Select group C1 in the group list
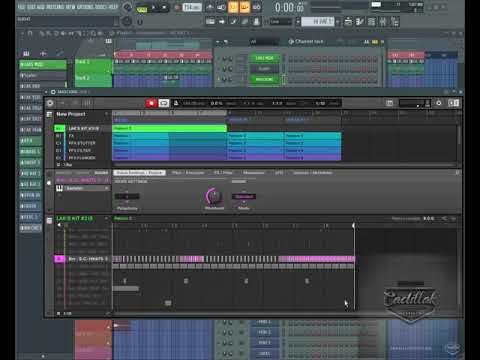The height and width of the screenshot is (360, 480). tap(83, 143)
